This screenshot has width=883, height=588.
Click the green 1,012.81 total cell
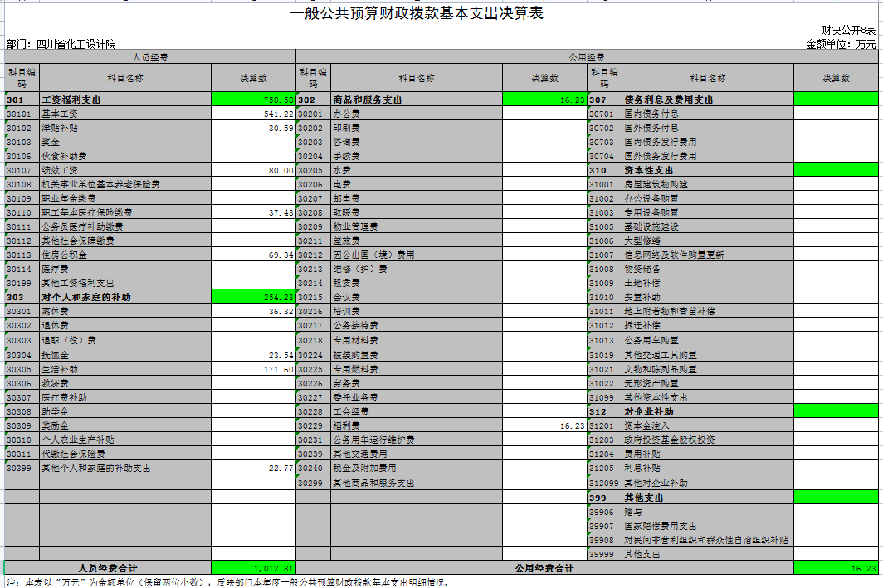(x=253, y=568)
